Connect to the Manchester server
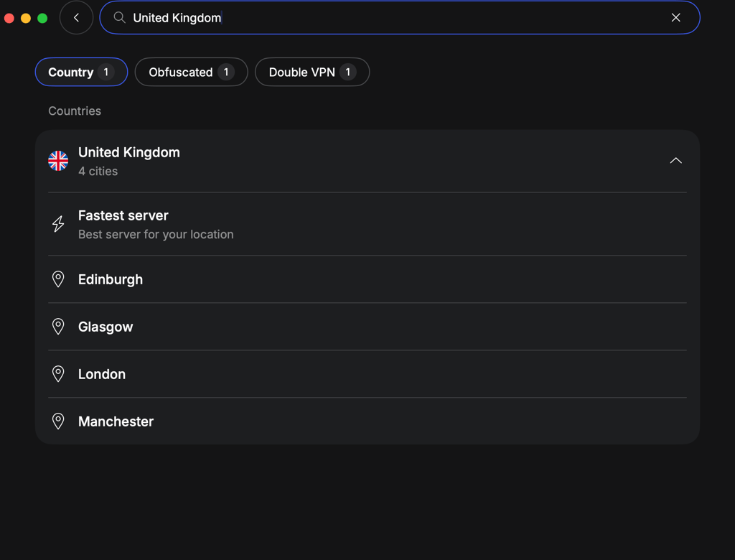Viewport: 735px width, 560px height. [x=367, y=421]
